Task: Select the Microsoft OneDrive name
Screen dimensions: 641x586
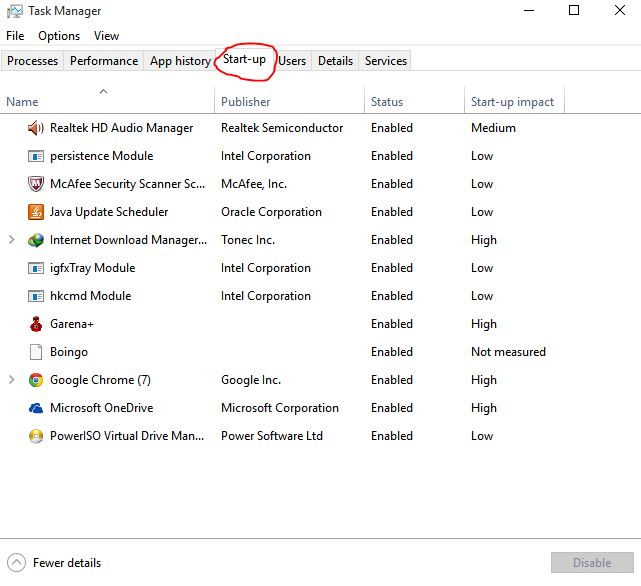Action: tap(101, 408)
